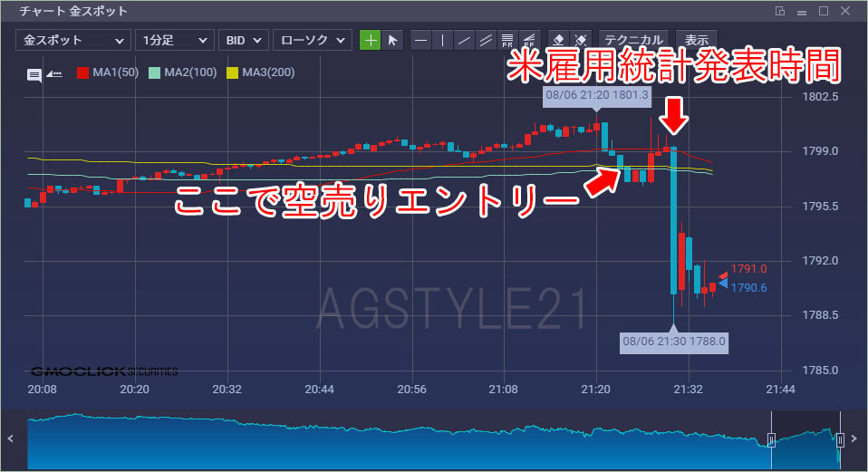Select the crosshair cursor tool
This screenshot has height=472, width=868.
pos(370,40)
